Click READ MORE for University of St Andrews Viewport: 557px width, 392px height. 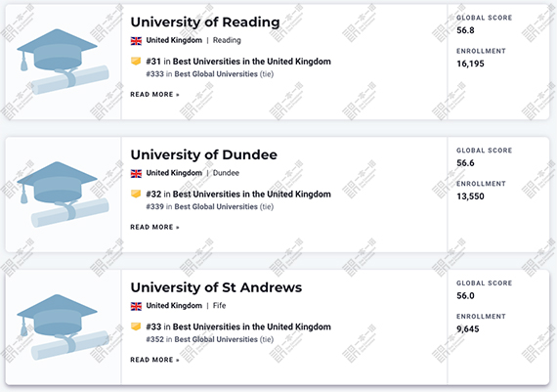point(154,360)
